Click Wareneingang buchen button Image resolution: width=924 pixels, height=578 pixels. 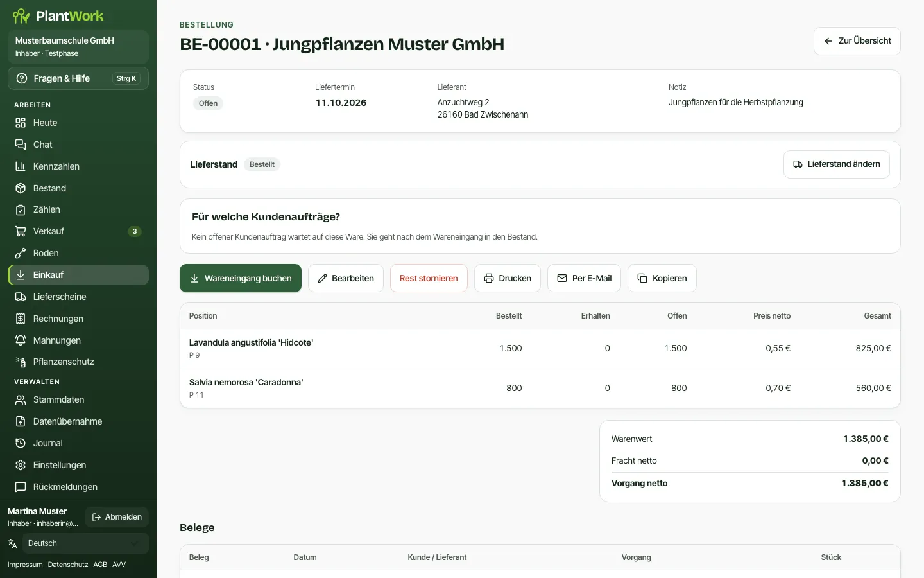pos(241,278)
